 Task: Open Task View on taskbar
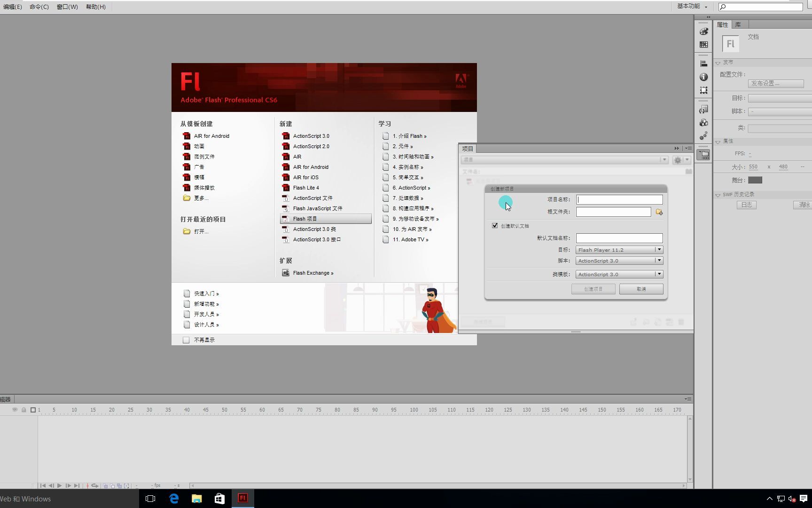150,499
